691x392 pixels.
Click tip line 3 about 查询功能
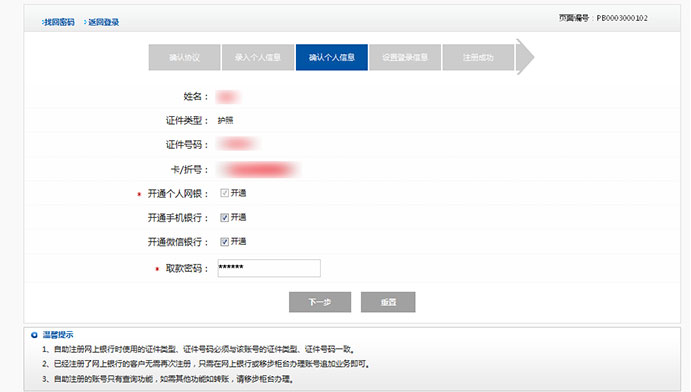tap(168, 379)
